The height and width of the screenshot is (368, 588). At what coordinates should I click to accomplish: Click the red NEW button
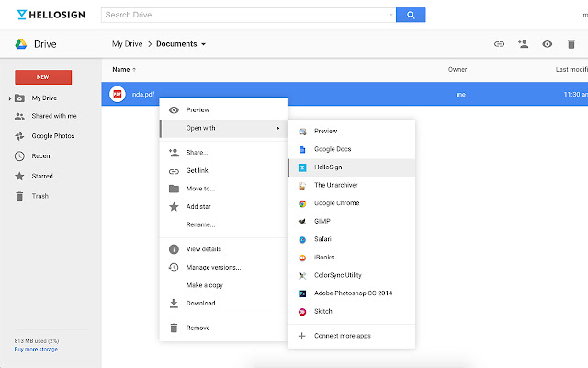(43, 77)
